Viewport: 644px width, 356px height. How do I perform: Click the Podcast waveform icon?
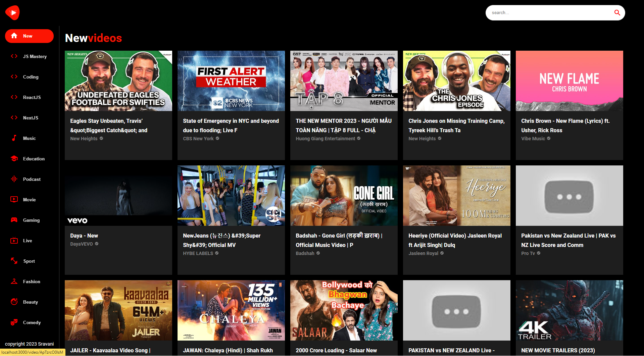(x=14, y=179)
